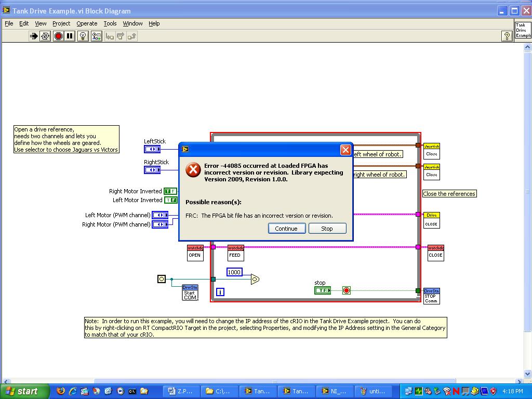Switch to the C:\... folder taskbar button

[220, 391]
